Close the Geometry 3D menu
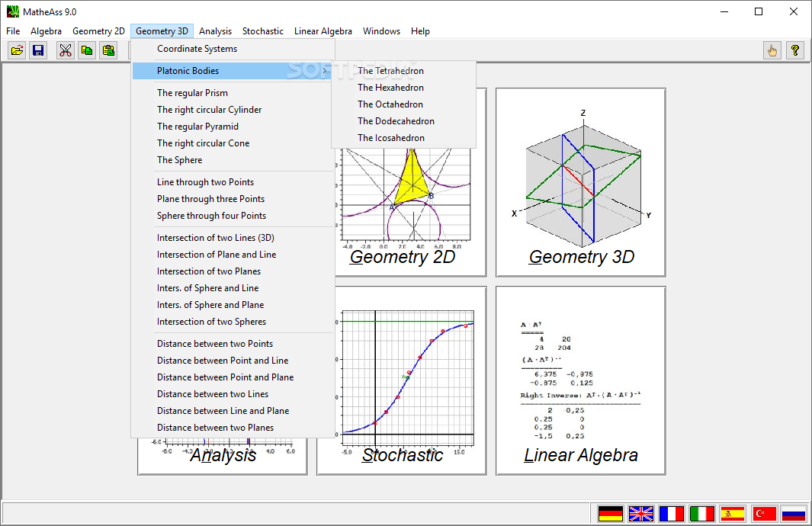812x526 pixels. click(x=162, y=31)
